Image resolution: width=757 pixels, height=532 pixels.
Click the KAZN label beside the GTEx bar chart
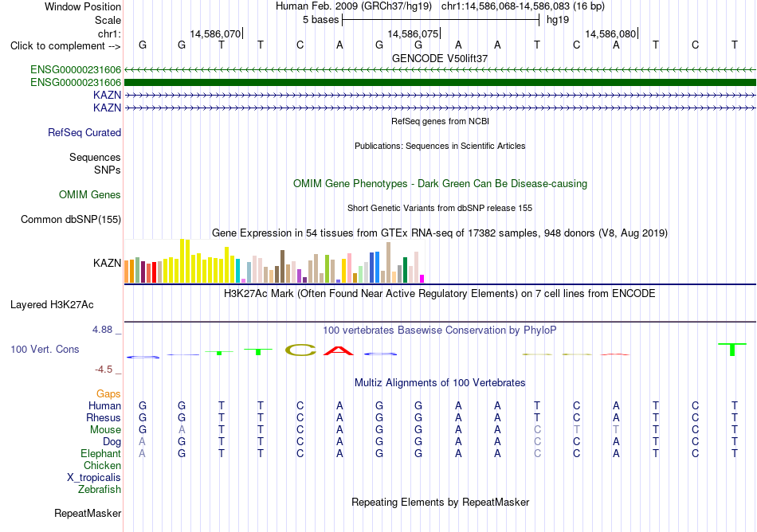point(108,264)
